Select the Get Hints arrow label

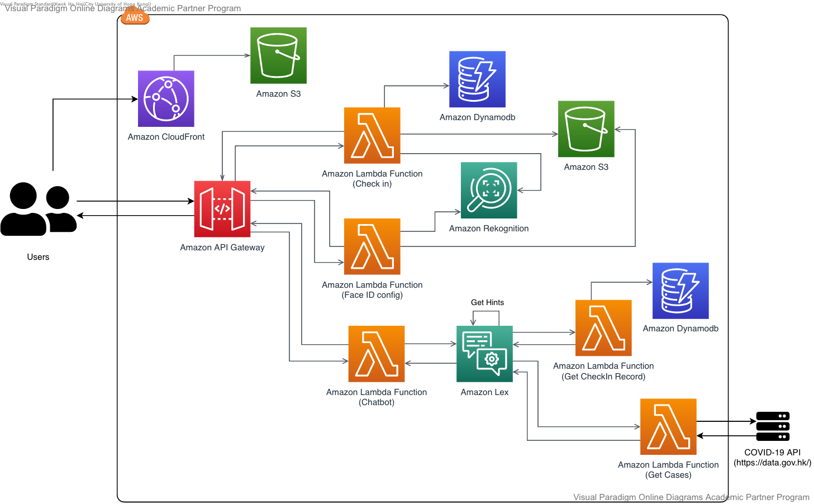pyautogui.click(x=487, y=302)
